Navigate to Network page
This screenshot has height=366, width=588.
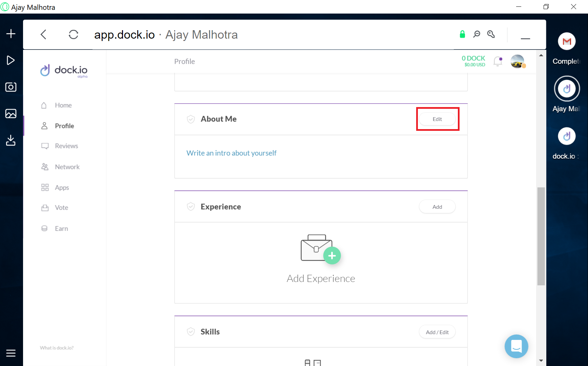(x=67, y=167)
